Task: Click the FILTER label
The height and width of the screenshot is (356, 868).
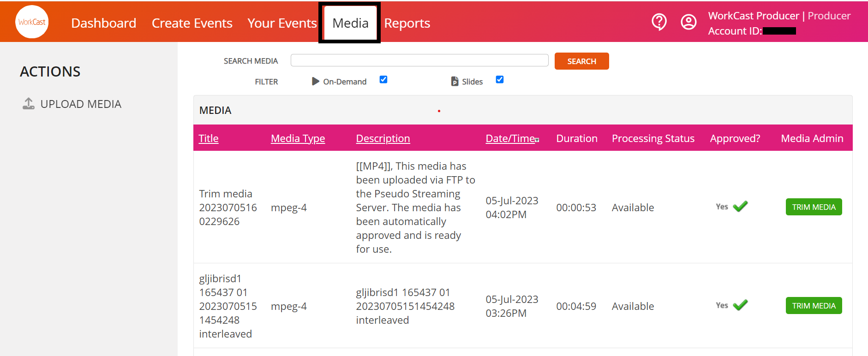Action: click(266, 82)
